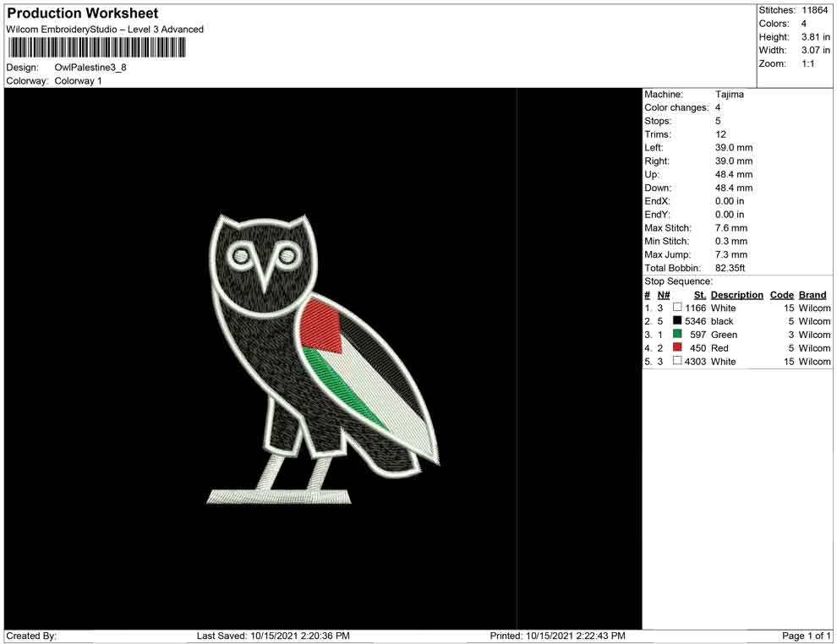Click the Stop Sequence heading
This screenshot has height=644, width=837.
click(678, 281)
